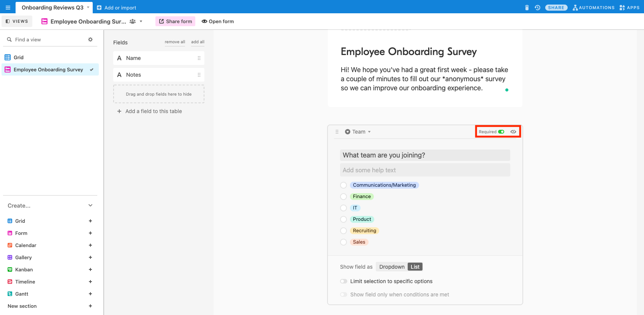Click remove all fields link

click(x=175, y=42)
